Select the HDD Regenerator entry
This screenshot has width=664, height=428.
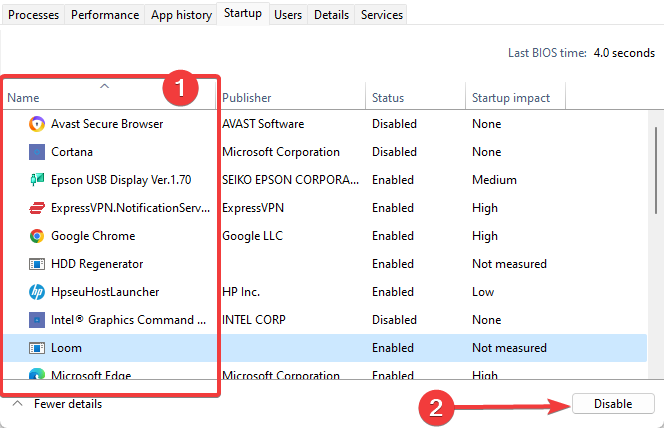97,264
